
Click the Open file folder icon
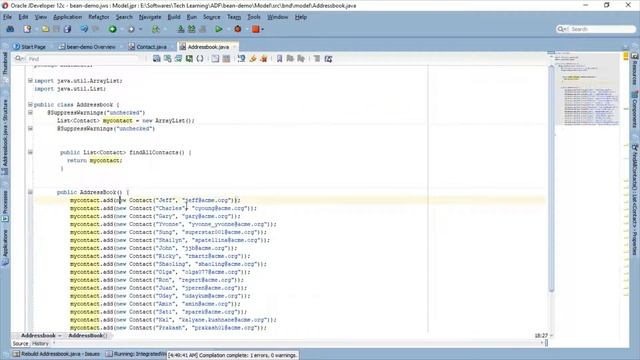45,29
